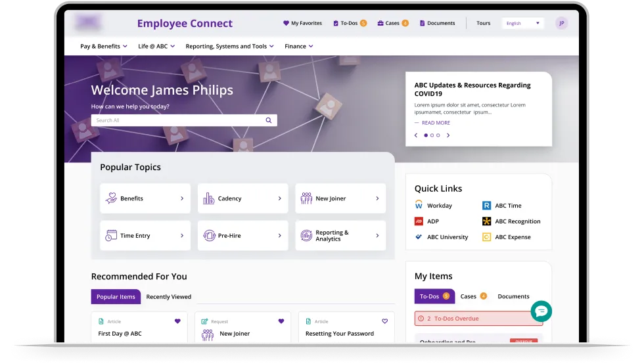
Task: Toggle favorite on New Joiner request
Action: coord(281,321)
